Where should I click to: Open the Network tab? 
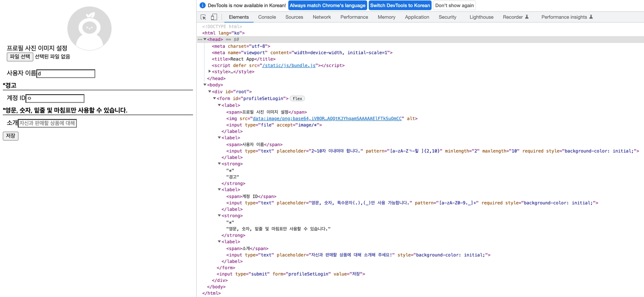click(321, 17)
